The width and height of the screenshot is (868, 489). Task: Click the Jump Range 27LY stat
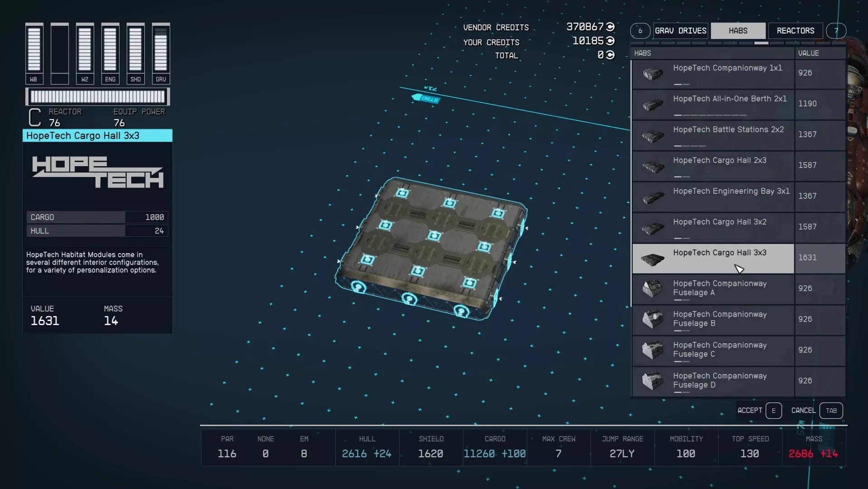tap(622, 447)
